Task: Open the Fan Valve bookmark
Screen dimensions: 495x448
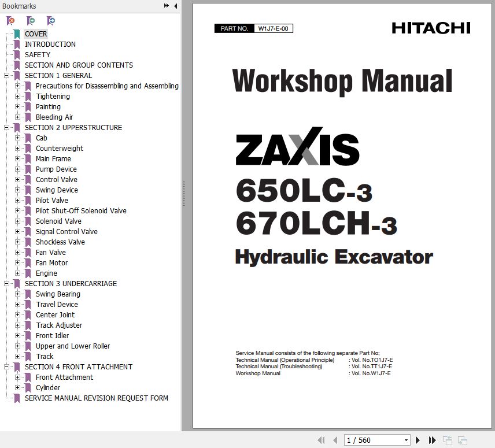Action: click(x=50, y=253)
